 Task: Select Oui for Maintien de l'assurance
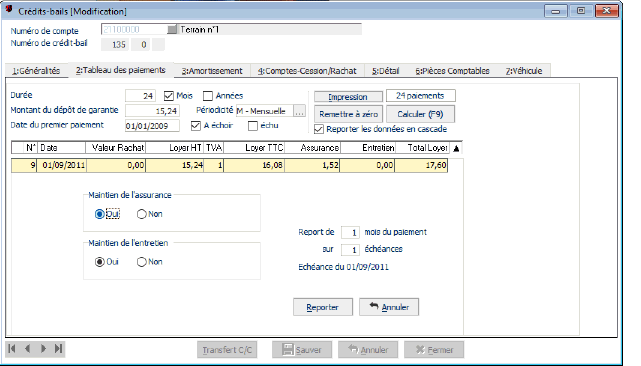coord(99,214)
